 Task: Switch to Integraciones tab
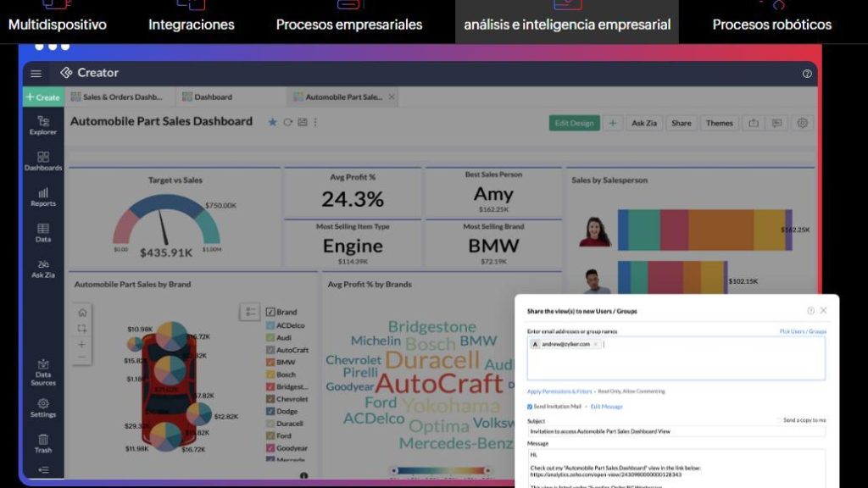click(192, 21)
